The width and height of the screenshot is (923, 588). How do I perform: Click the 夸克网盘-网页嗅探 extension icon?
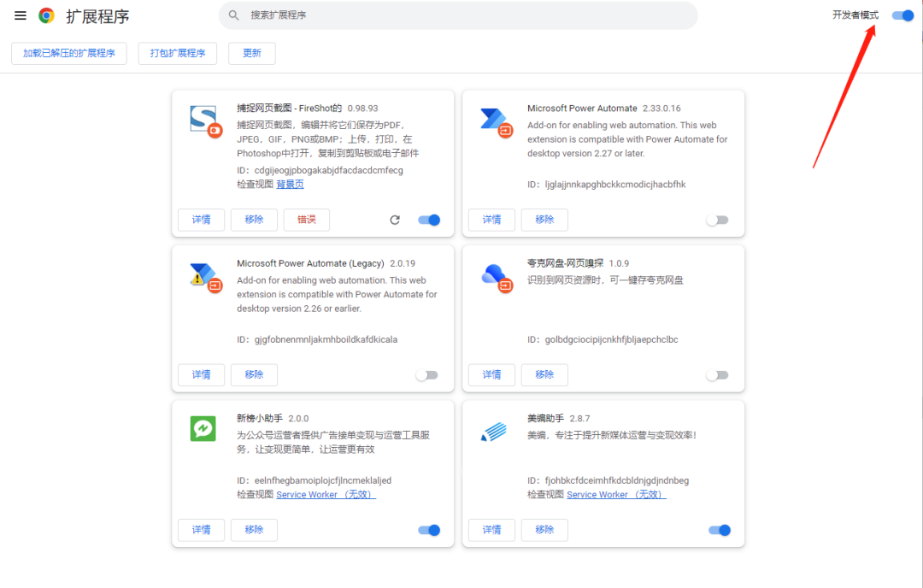point(497,278)
